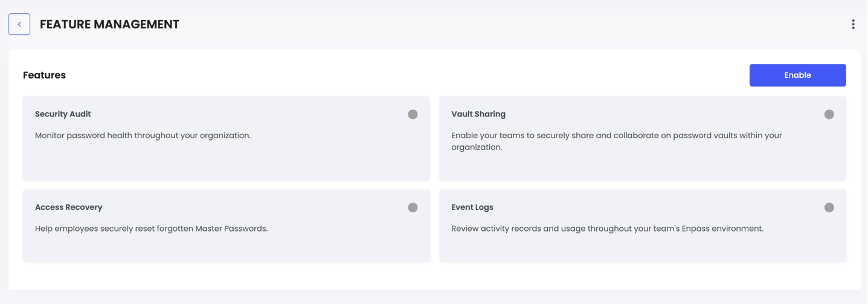Click "Review activity records" description text
The width and height of the screenshot is (868, 304).
[607, 229]
